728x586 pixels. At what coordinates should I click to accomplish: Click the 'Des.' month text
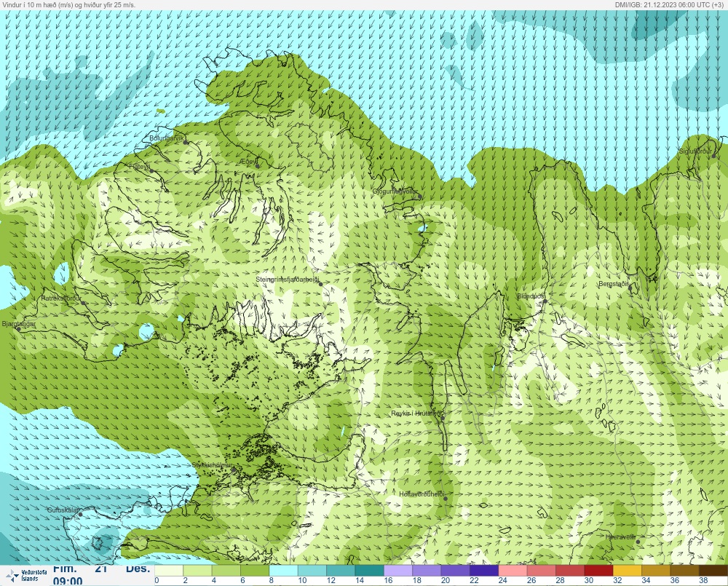point(138,569)
